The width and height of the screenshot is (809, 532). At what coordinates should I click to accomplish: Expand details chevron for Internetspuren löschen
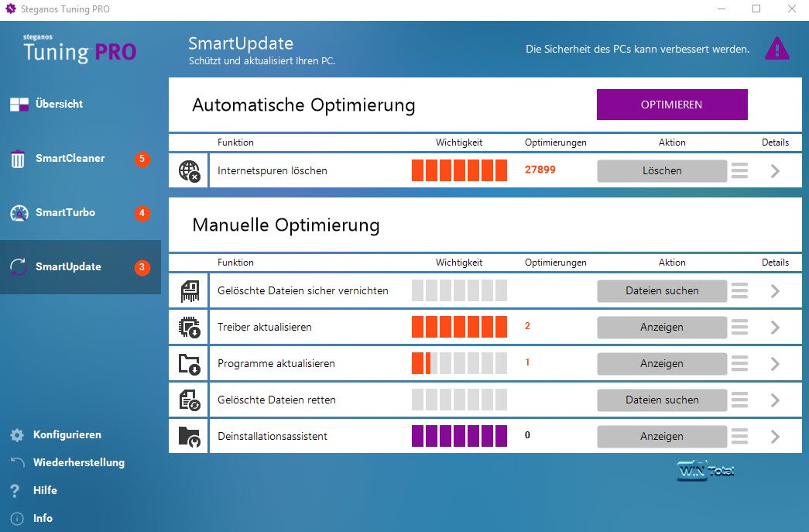point(775,171)
